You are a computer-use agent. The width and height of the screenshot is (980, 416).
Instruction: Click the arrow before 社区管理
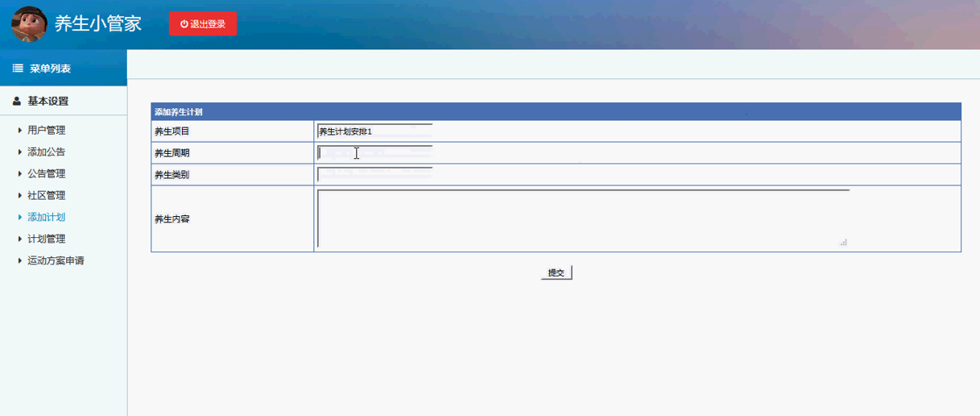tap(20, 195)
